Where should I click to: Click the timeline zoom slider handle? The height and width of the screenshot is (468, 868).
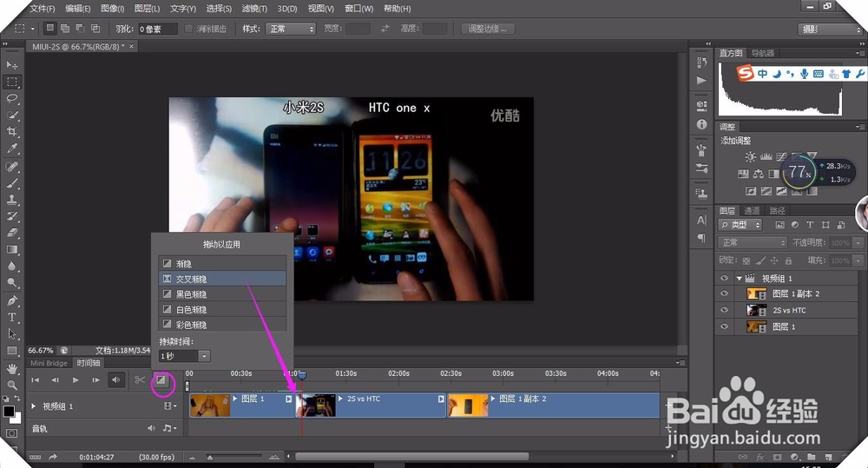pos(210,458)
